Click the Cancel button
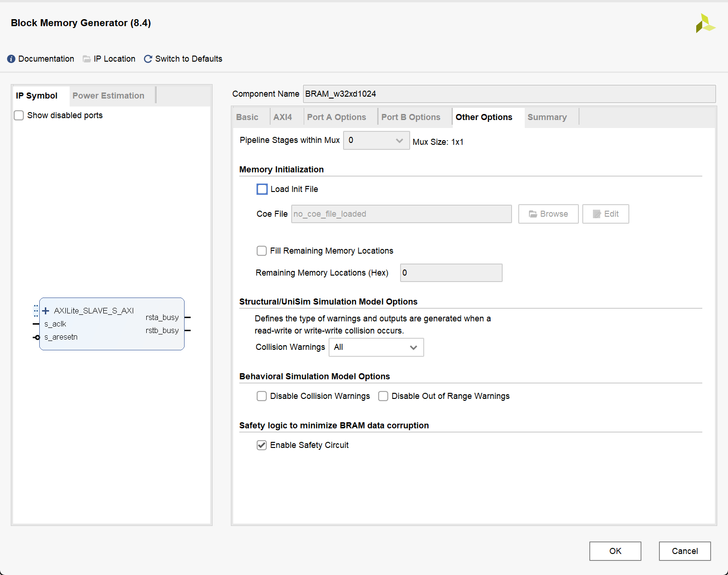This screenshot has width=728, height=575. [x=685, y=551]
